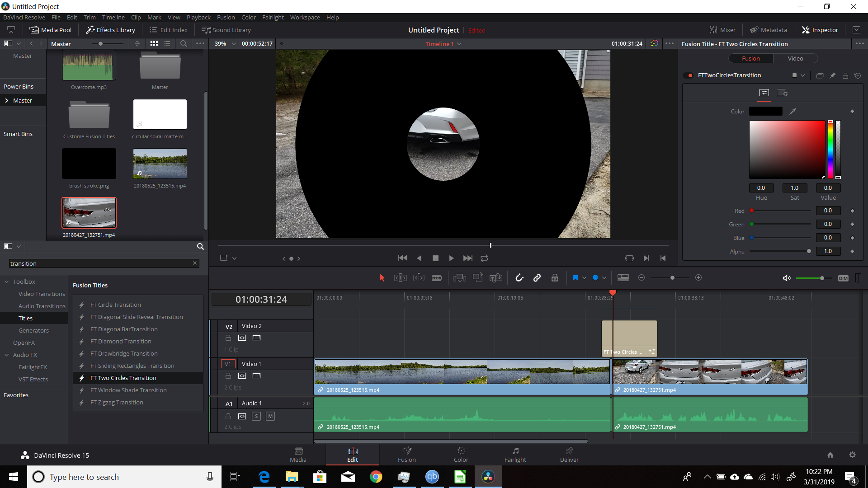868x488 pixels.
Task: Click the DIM audio button
Action: pos(843,278)
